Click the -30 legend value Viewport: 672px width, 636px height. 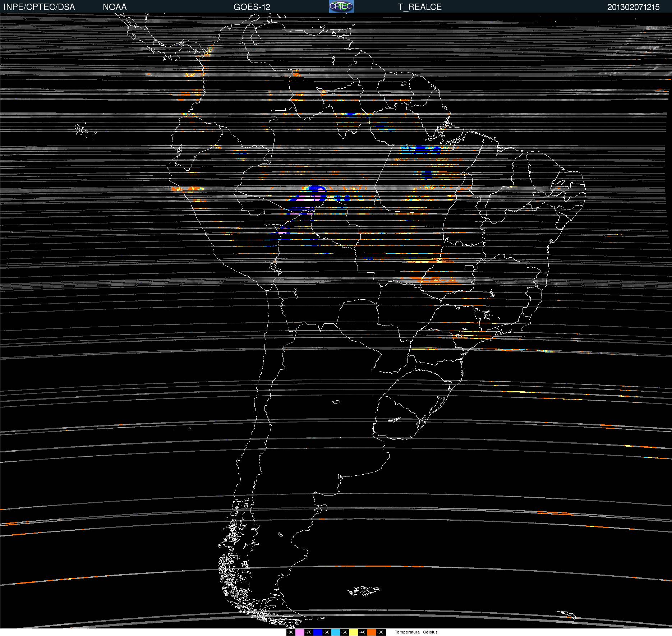380,632
